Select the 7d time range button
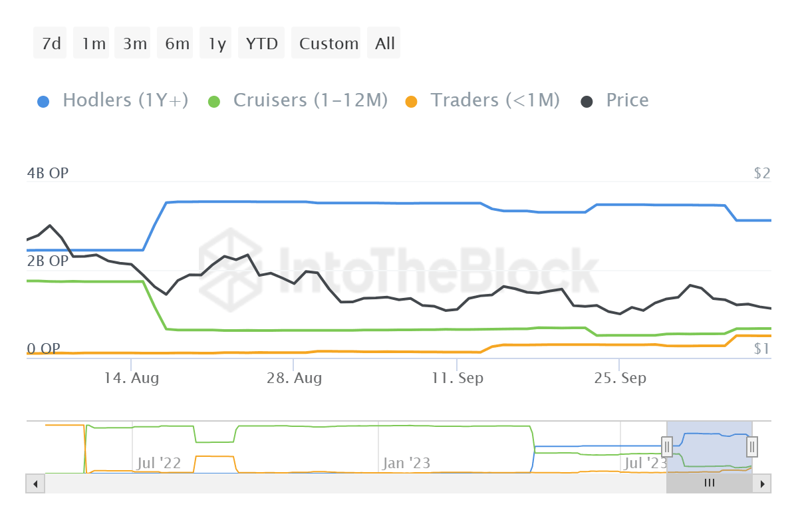Viewport: 798px width, 532px height. point(51,44)
